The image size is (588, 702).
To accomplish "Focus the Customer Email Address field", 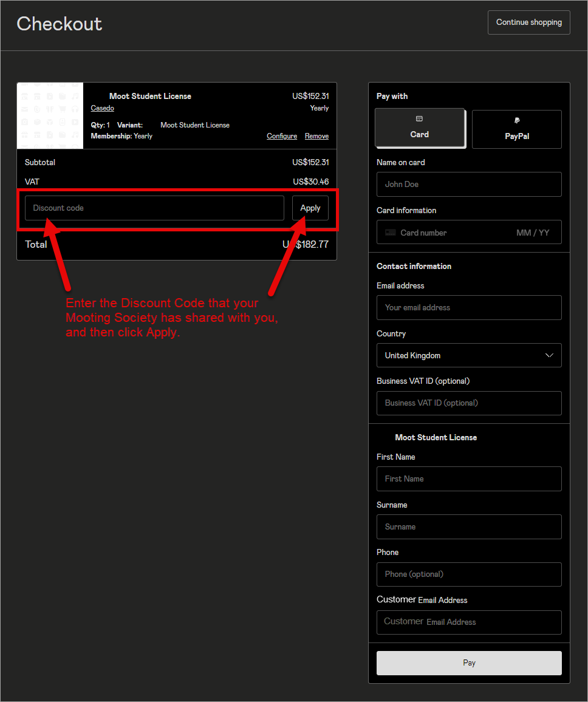I will click(x=469, y=622).
